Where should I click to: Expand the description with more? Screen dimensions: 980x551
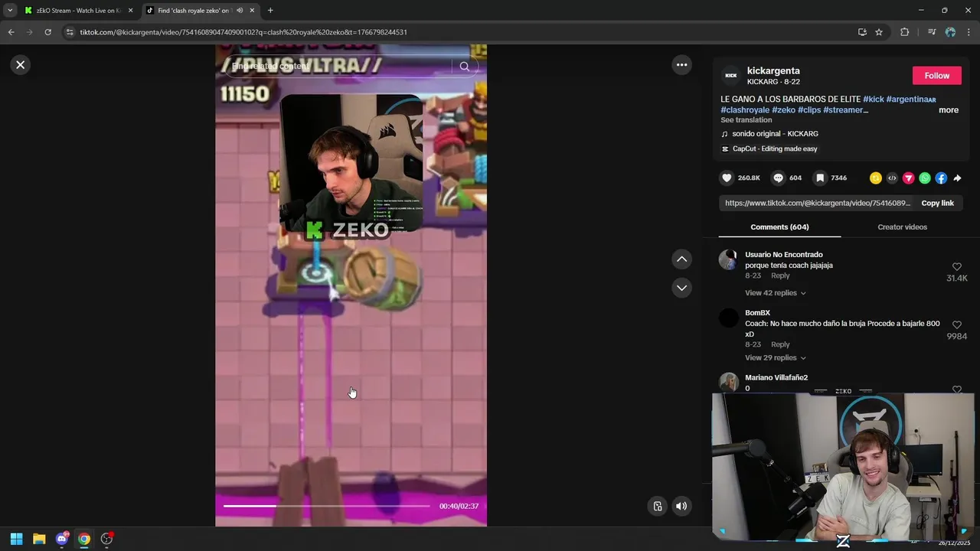tap(949, 110)
